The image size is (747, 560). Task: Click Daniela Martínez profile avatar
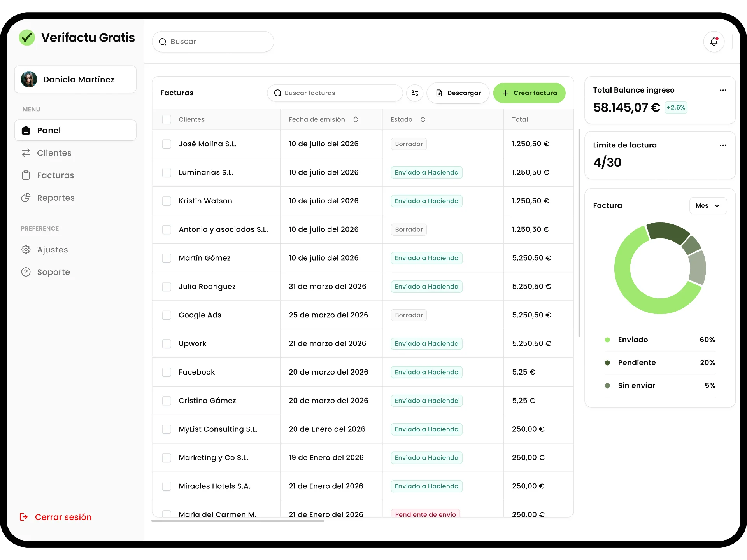29,79
